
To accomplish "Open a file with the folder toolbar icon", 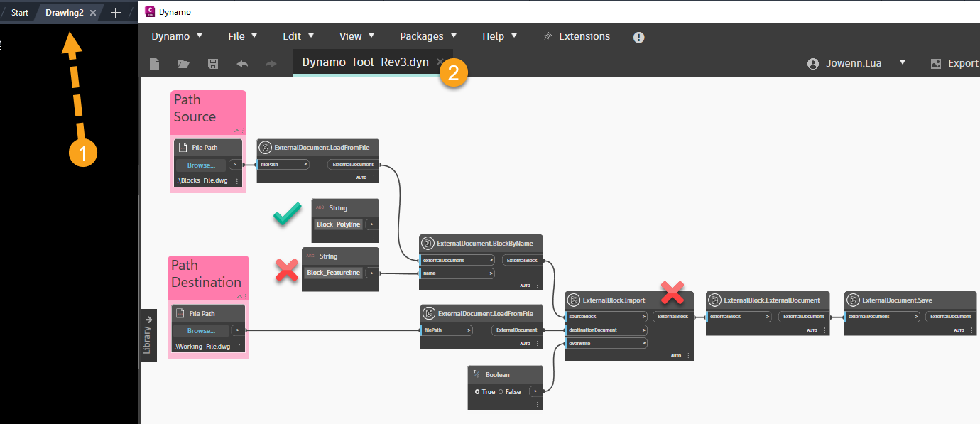I will coord(183,63).
